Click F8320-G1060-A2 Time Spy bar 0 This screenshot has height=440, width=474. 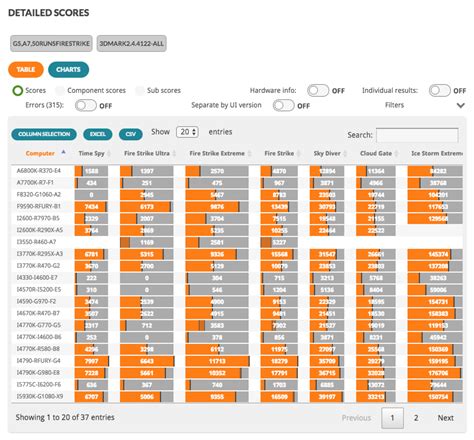point(91,195)
